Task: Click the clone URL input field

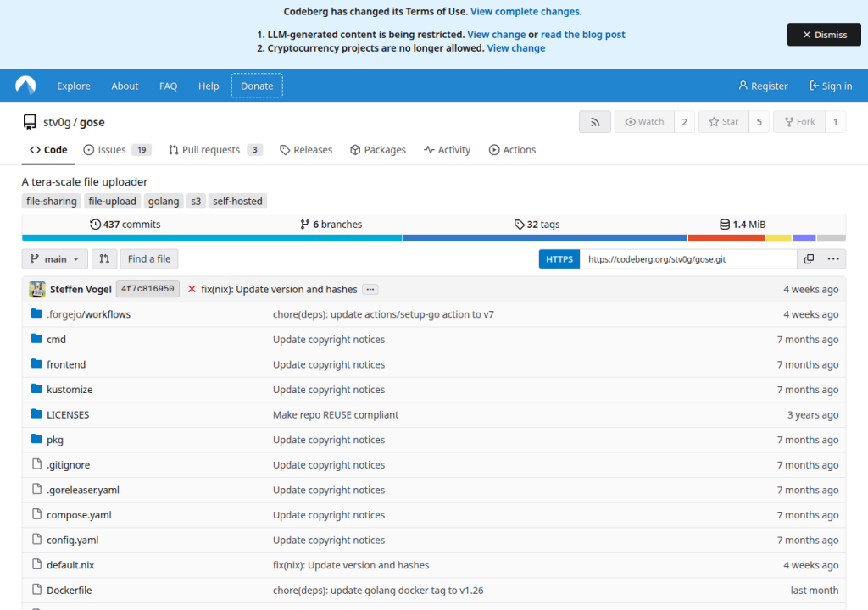Action: coord(688,259)
